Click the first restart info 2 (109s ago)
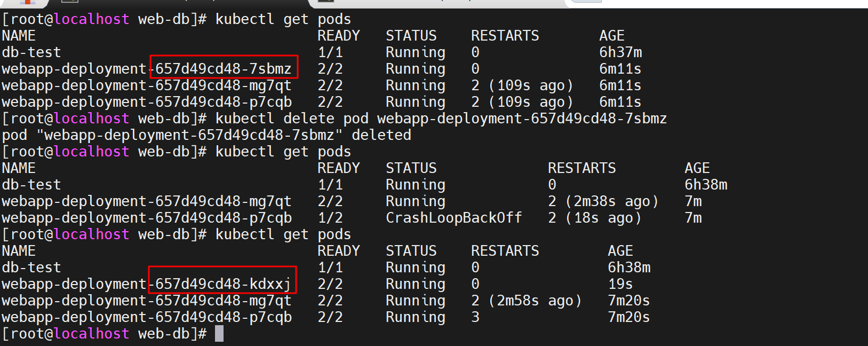The height and width of the screenshot is (346, 868). coord(522,85)
